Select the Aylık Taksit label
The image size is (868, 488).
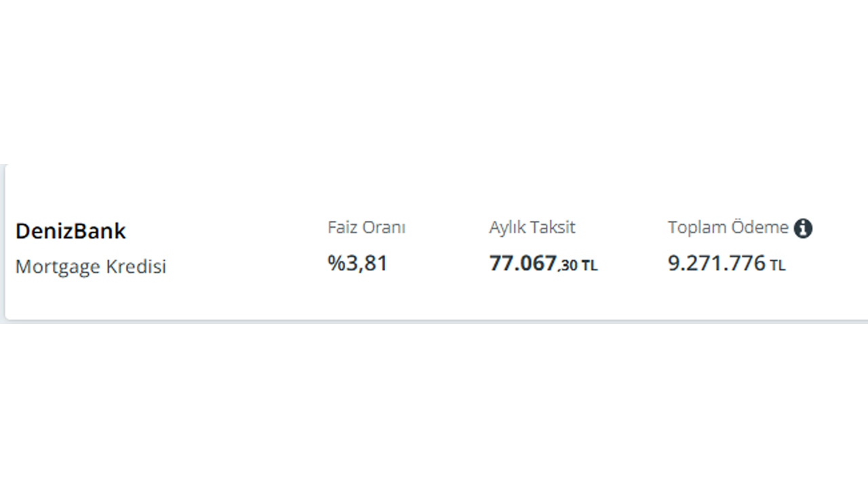[532, 228]
